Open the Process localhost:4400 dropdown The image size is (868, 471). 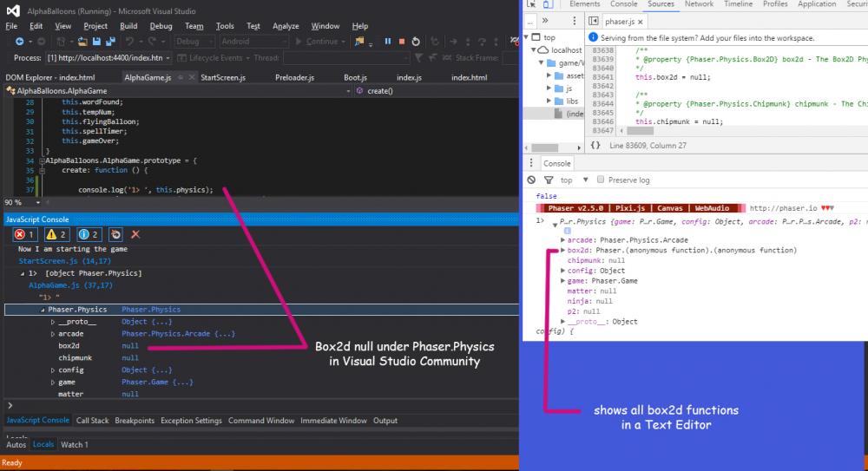click(108, 57)
